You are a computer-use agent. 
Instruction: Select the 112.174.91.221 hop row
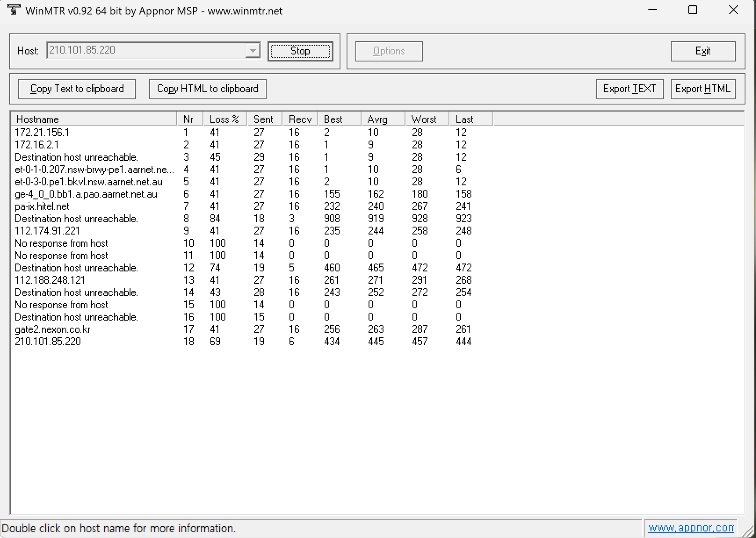tap(253, 231)
